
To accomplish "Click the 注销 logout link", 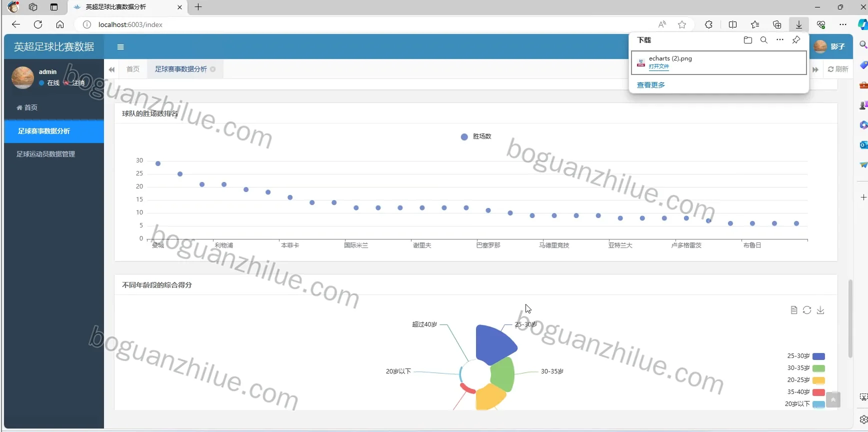I will (x=74, y=83).
